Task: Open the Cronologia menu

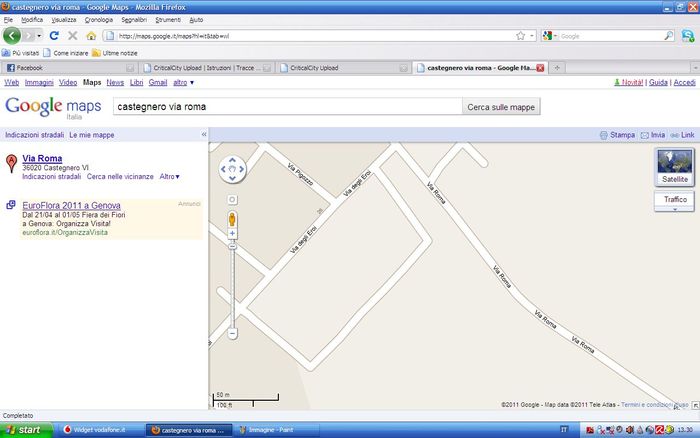Action: pyautogui.click(x=99, y=20)
